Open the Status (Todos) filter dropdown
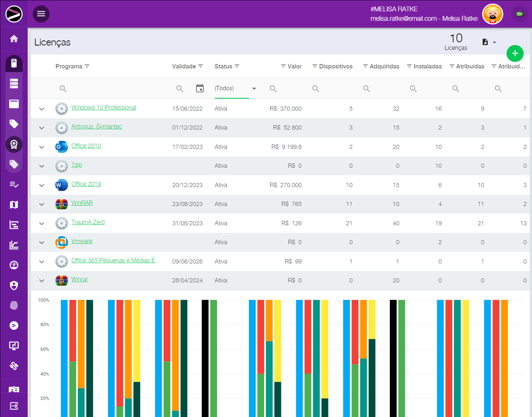The height and width of the screenshot is (417, 532). [x=235, y=88]
